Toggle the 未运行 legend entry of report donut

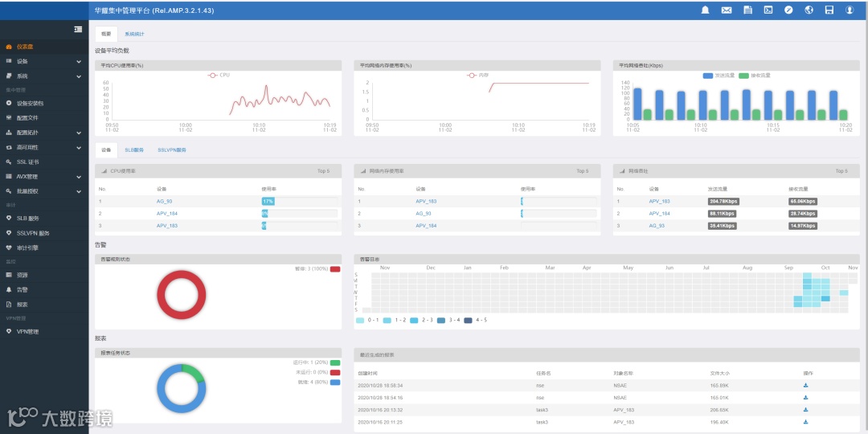[x=317, y=372]
